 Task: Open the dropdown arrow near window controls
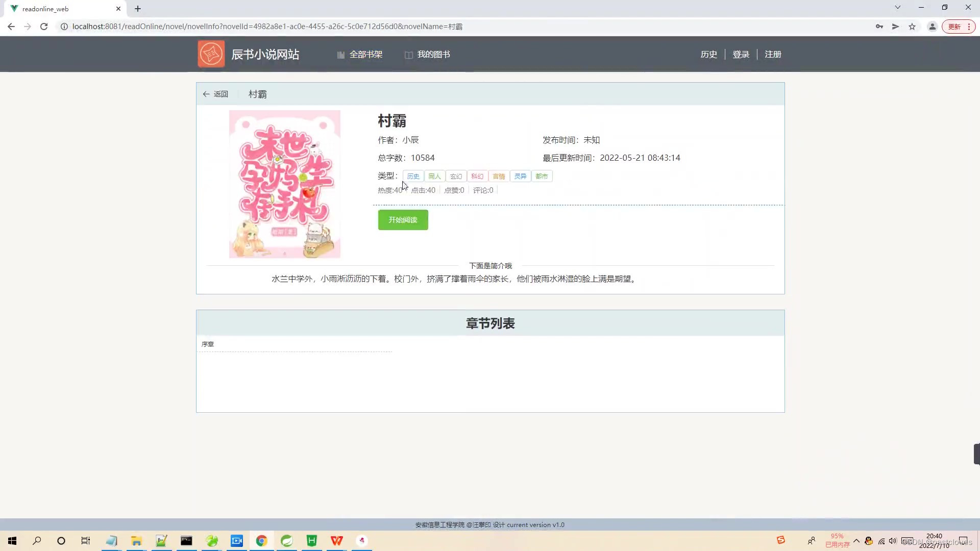[x=898, y=7]
